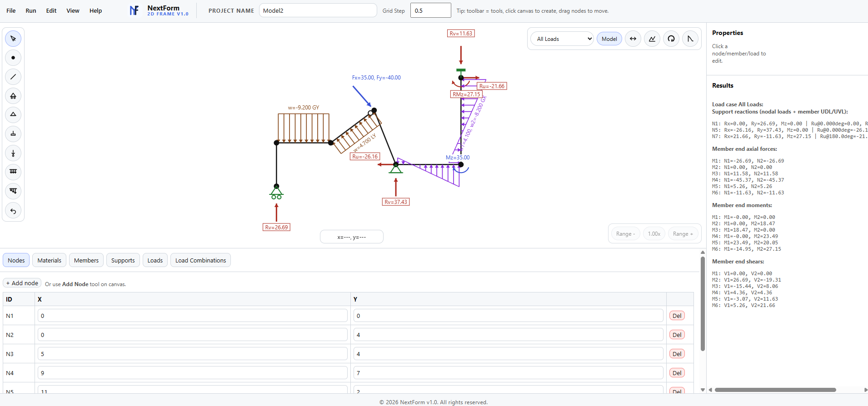The image size is (868, 406).
Task: Click the + Add node button
Action: point(22,283)
